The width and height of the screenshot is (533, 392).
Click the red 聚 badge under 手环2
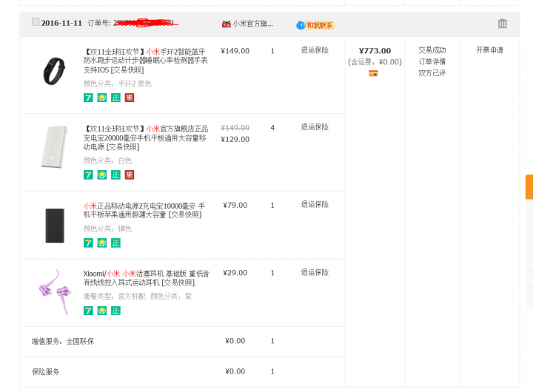pyautogui.click(x=130, y=98)
